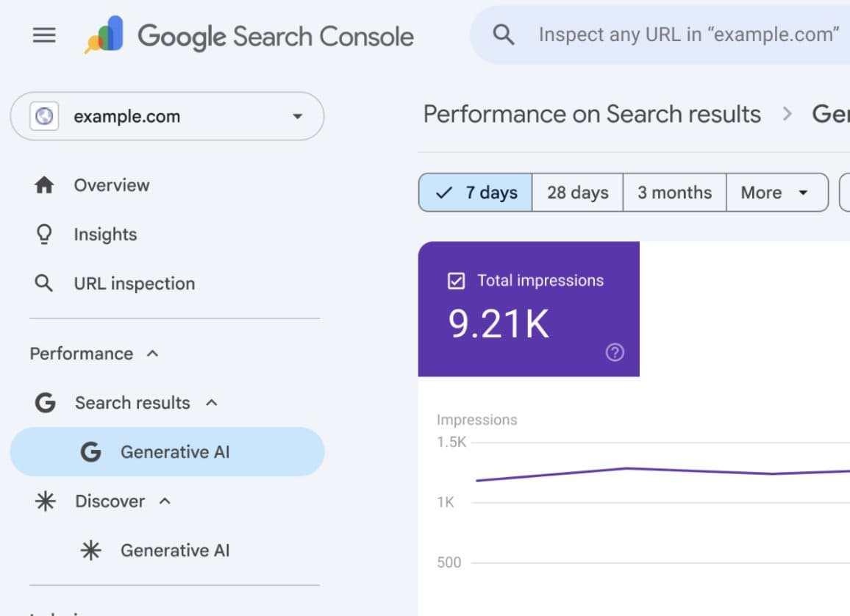The image size is (850, 616).
Task: Click the globe icon beside example.com
Action: tap(44, 116)
